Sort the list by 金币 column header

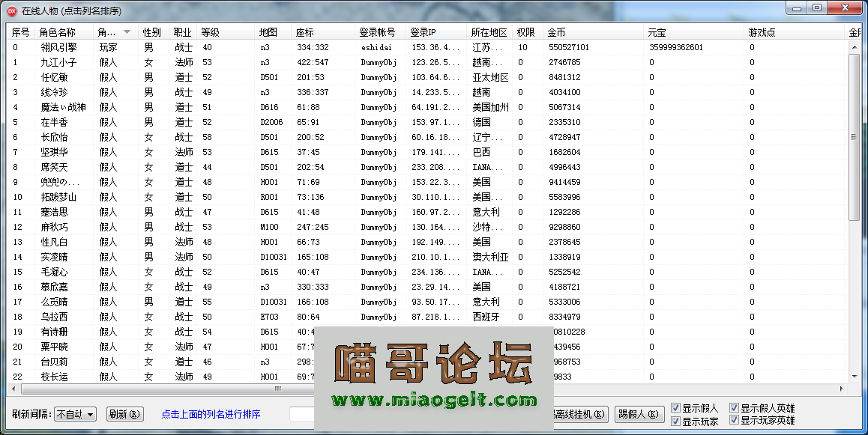[x=557, y=32]
